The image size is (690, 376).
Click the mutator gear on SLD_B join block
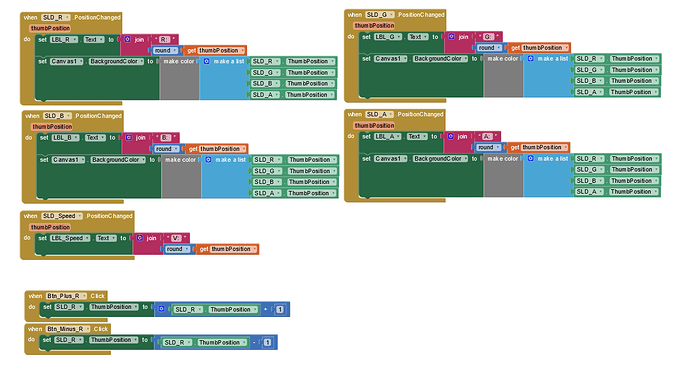[129, 138]
